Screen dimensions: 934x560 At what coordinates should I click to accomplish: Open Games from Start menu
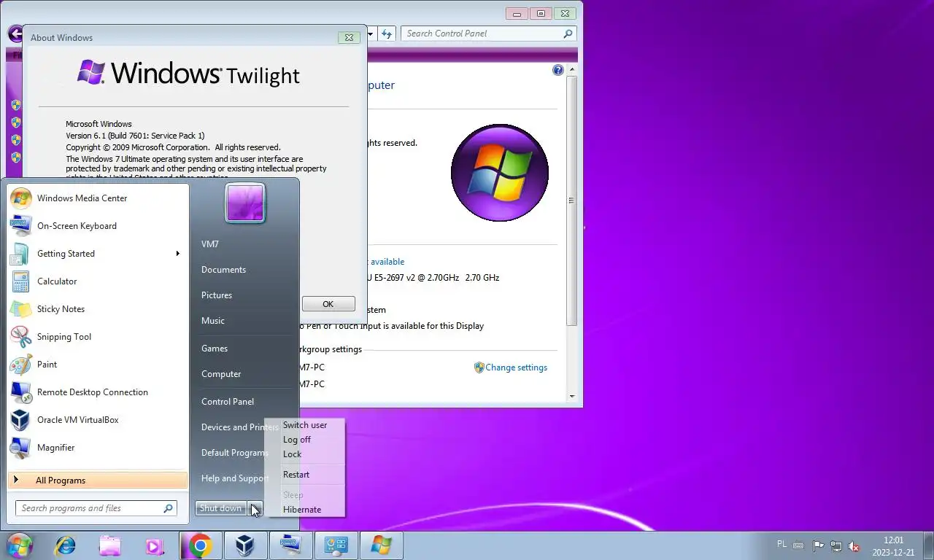215,349
